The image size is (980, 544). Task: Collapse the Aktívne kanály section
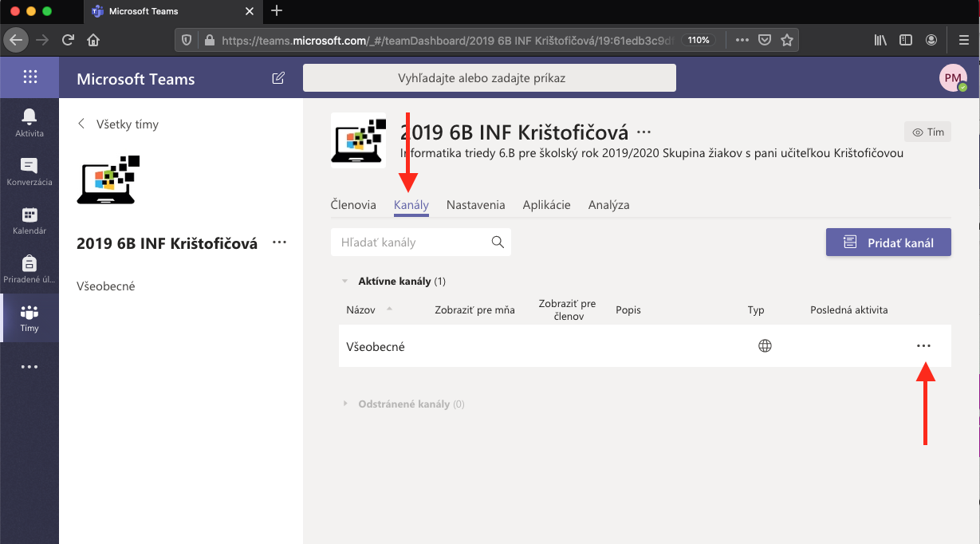coord(345,282)
